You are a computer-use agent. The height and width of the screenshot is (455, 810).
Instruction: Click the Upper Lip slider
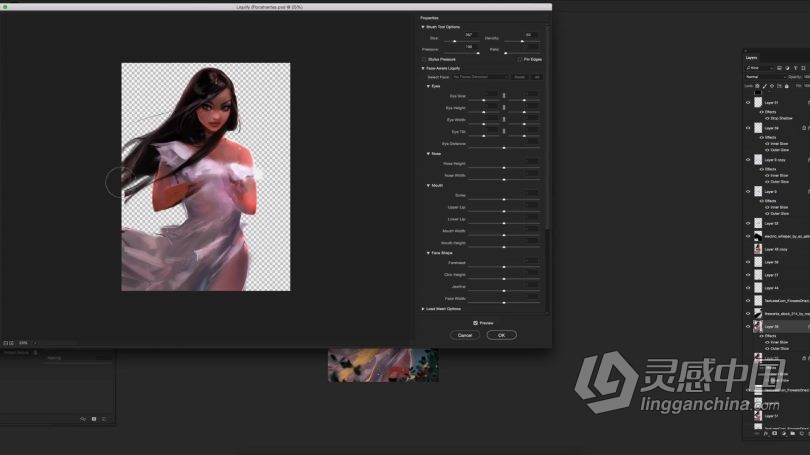(504, 211)
